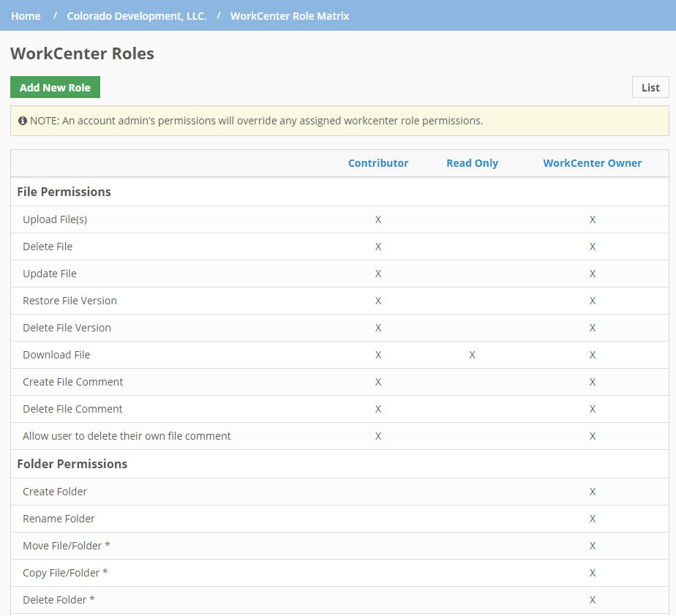Toggle WorkCenter Owner's Move File/Folder permission
This screenshot has width=676, height=616.
tap(593, 545)
